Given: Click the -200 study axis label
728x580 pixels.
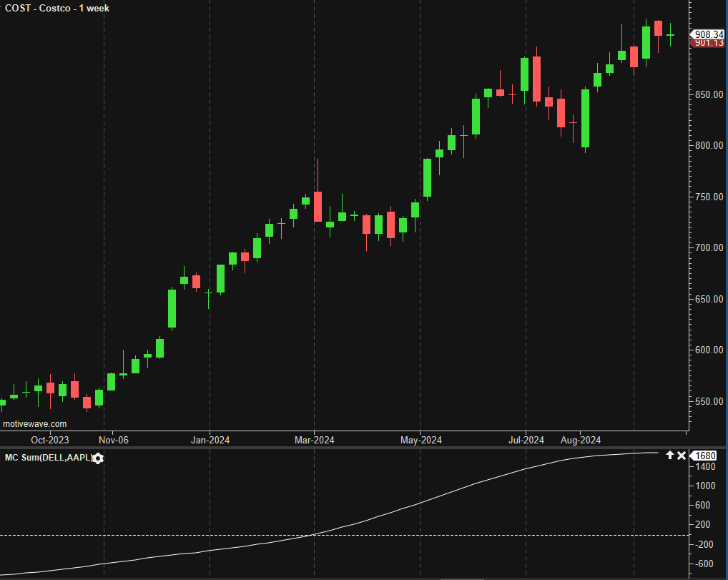Looking at the screenshot, I should point(703,544).
